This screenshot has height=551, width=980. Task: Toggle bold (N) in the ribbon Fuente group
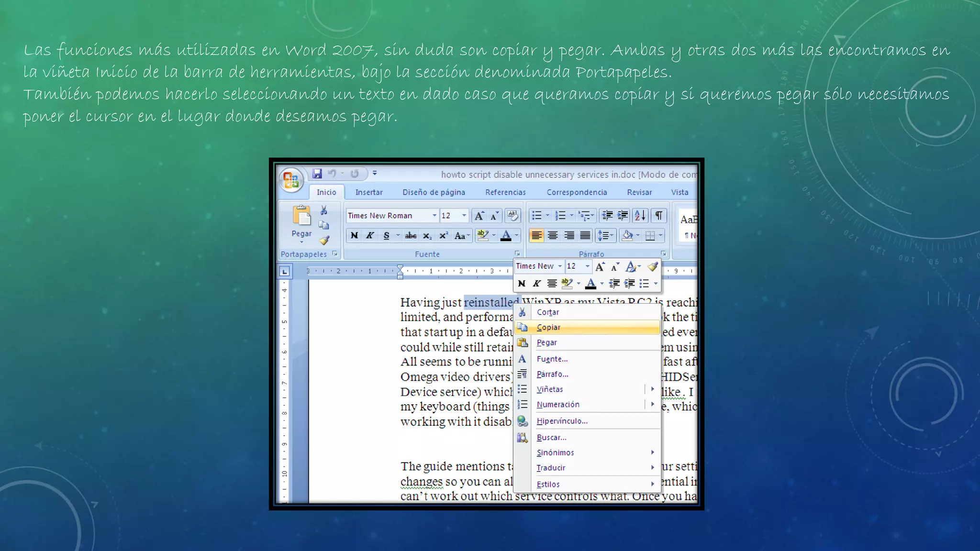[x=354, y=235]
